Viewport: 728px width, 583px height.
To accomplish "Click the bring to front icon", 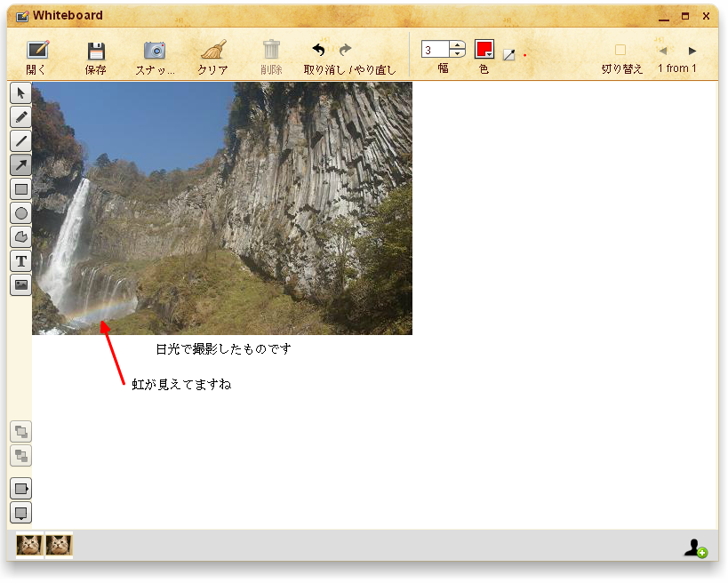I will click(21, 432).
